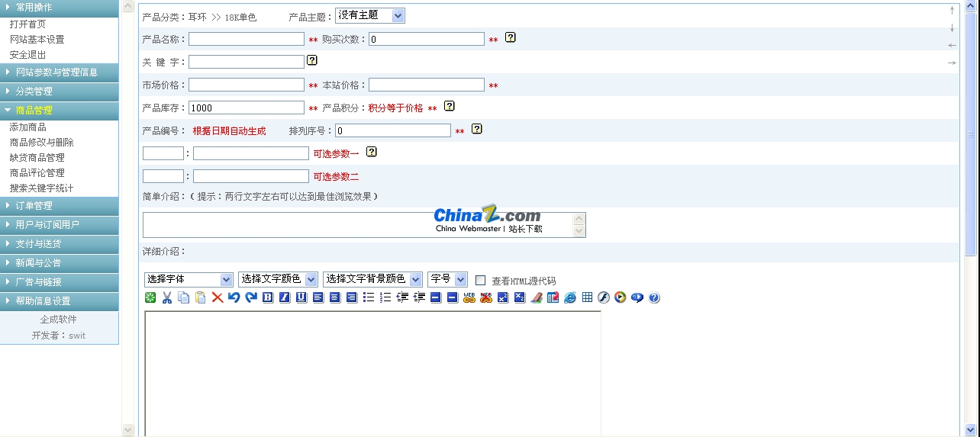Expand the 常用操作 sidebar section

coord(60,8)
